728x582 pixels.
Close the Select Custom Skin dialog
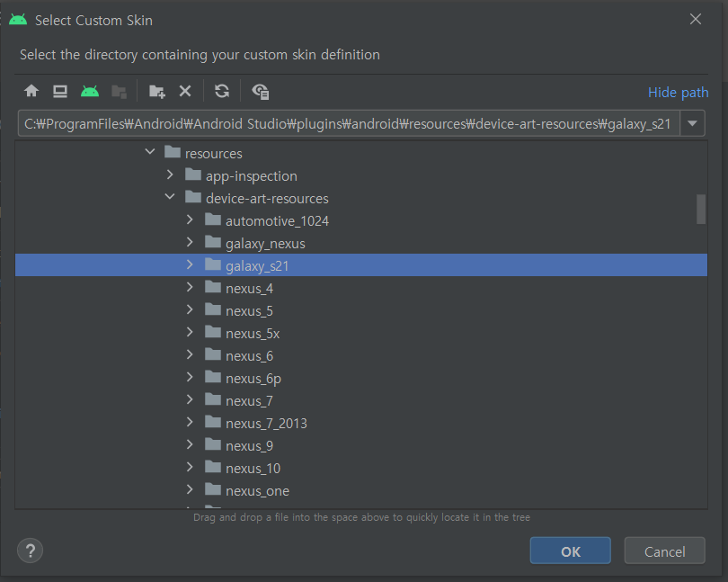click(x=696, y=19)
